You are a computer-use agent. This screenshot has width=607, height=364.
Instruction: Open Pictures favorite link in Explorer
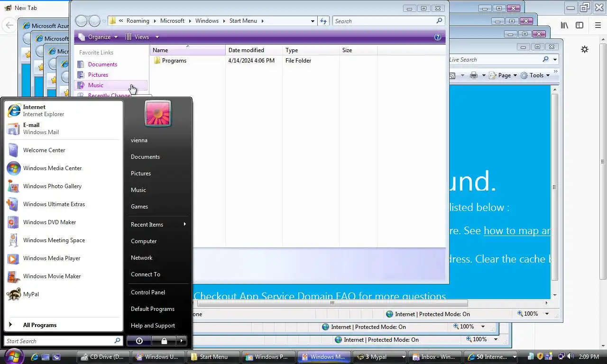[98, 75]
